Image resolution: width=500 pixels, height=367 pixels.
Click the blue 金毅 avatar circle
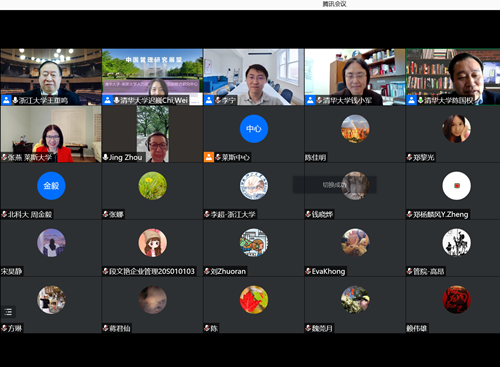(x=51, y=186)
